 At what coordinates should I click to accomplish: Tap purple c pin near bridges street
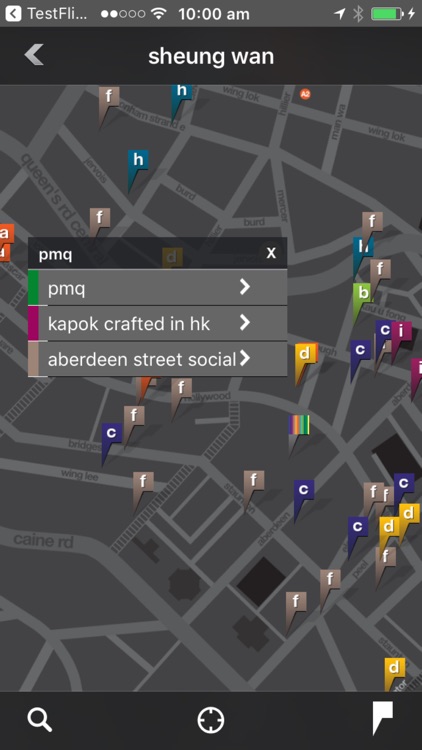(x=111, y=433)
